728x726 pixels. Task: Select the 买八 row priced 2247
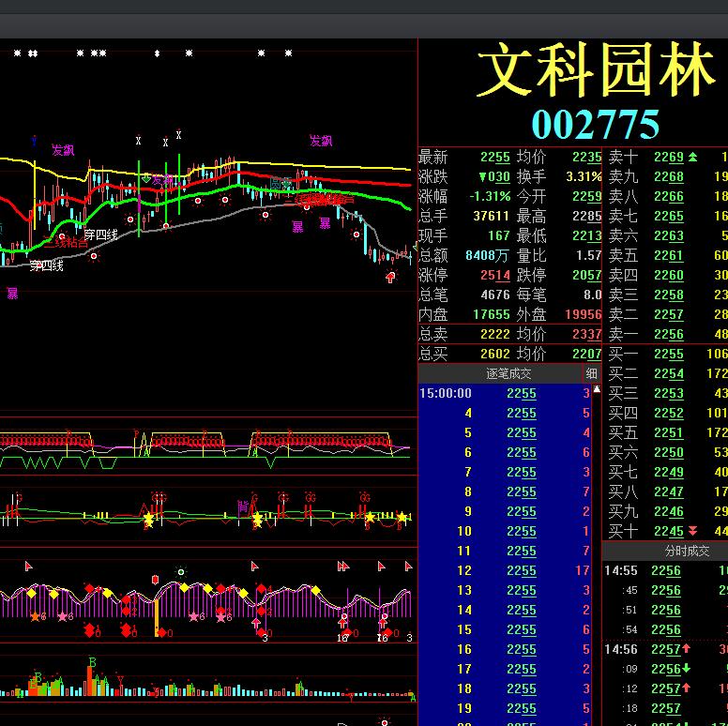tap(667, 492)
